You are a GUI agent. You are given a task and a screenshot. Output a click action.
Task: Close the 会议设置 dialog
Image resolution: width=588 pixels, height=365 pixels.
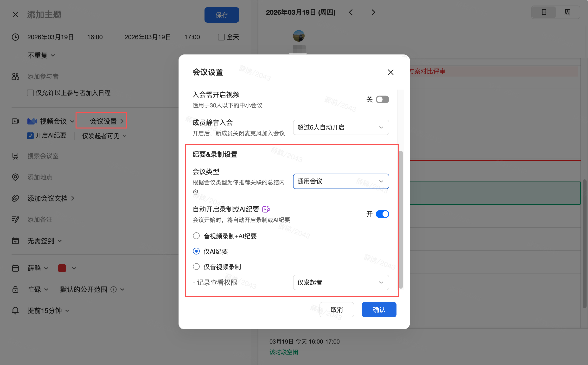coord(390,72)
